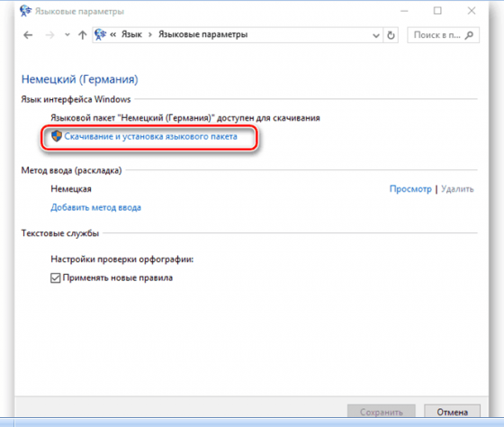Click the Сохранить button

click(382, 412)
